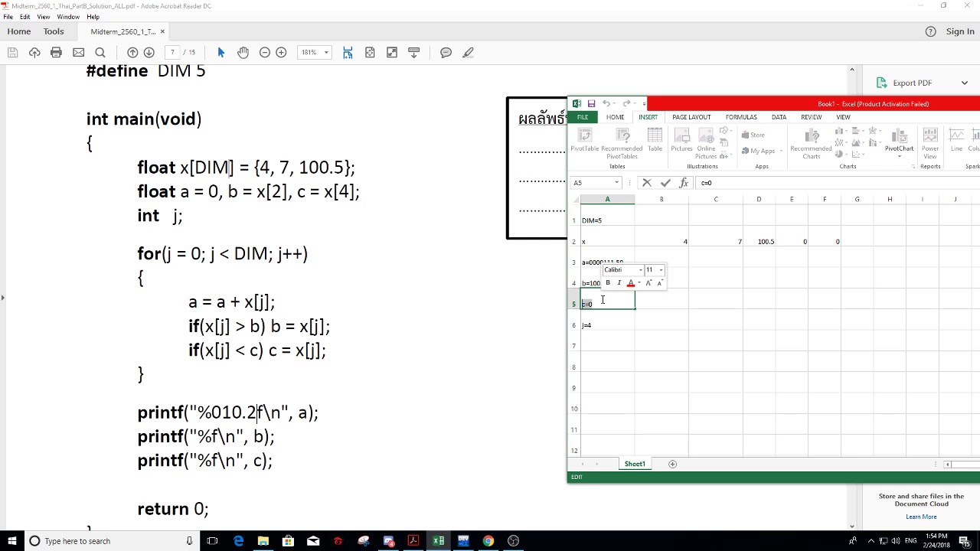Click the red font color button

(x=631, y=283)
